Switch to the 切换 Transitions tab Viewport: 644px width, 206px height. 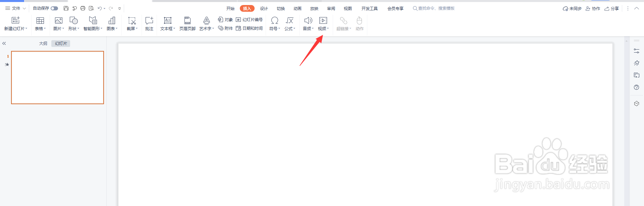click(280, 8)
